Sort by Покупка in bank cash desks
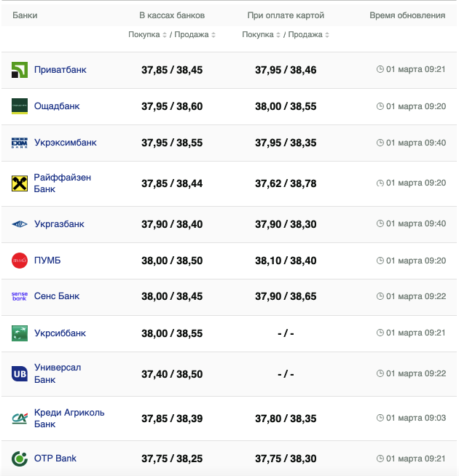 click(x=148, y=35)
